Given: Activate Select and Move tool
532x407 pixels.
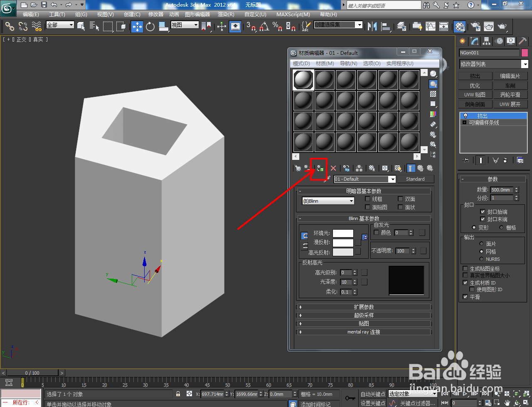Looking at the screenshot, I should pyautogui.click(x=137, y=27).
